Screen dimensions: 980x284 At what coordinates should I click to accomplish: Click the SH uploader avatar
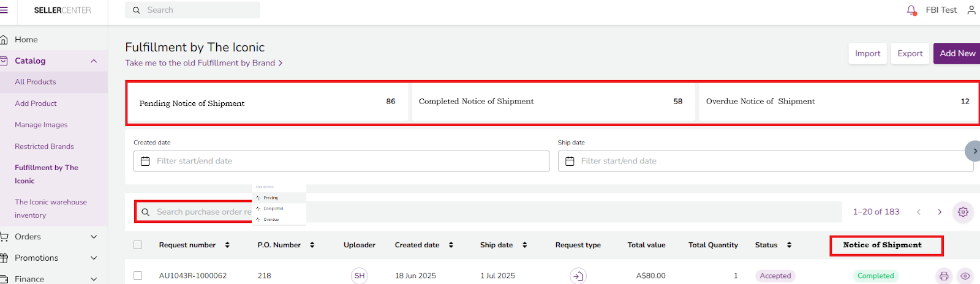[360, 276]
